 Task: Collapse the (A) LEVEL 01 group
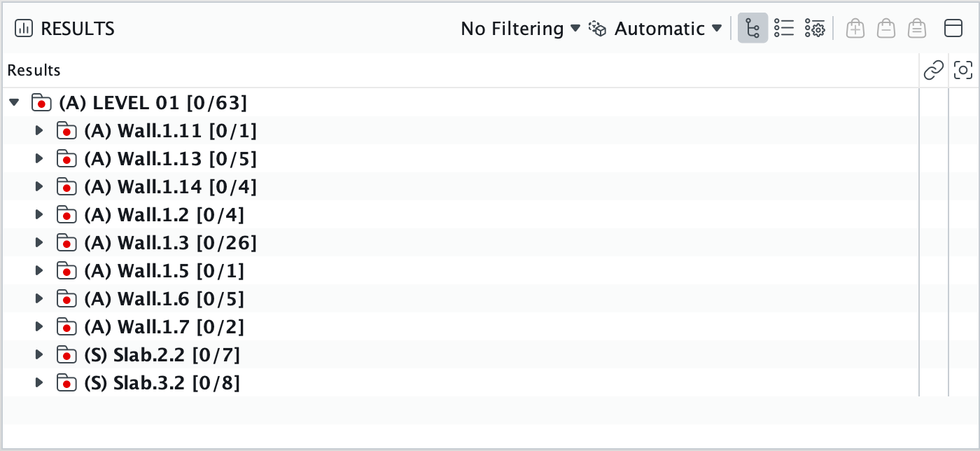coord(14,103)
